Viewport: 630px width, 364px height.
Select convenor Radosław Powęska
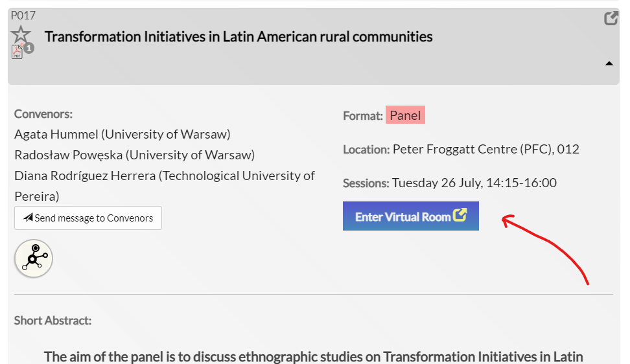tap(134, 155)
